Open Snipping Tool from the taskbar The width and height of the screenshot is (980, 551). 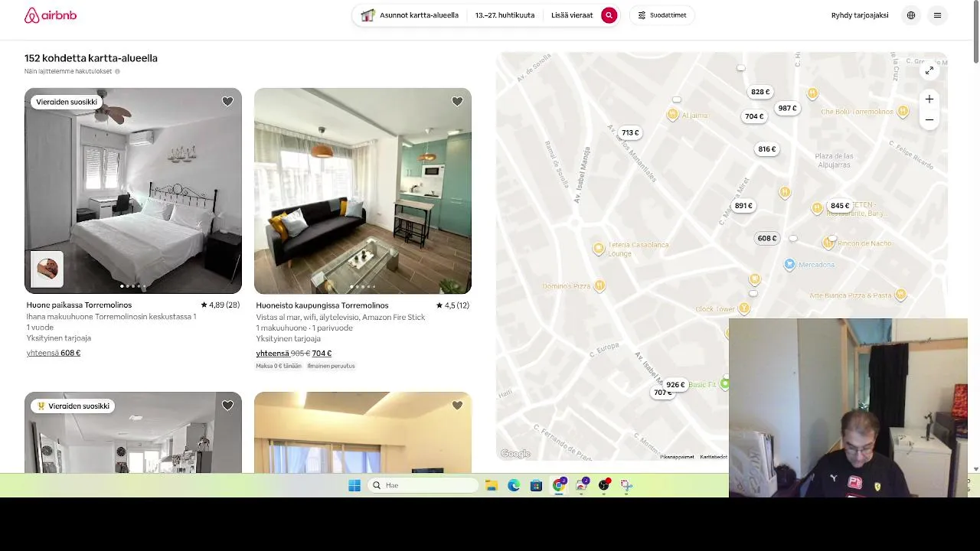click(x=626, y=485)
